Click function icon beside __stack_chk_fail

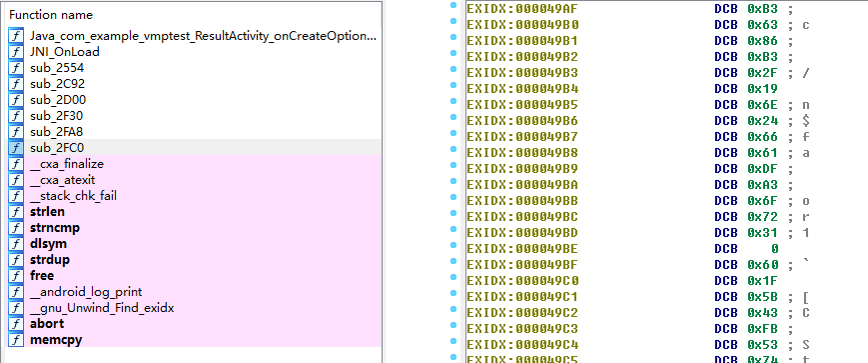point(17,196)
